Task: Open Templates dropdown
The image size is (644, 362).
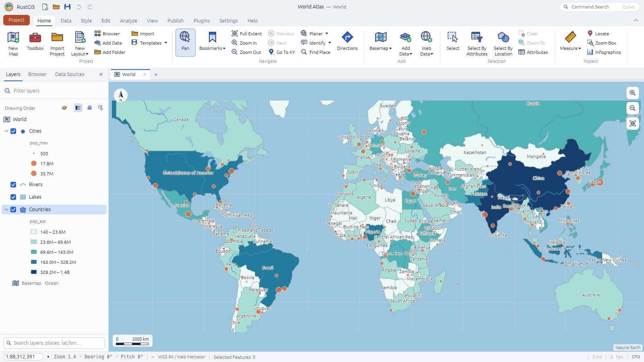Action: (x=149, y=43)
